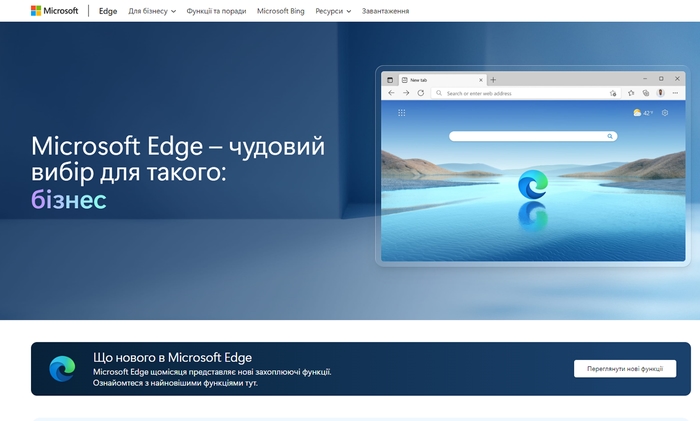The width and height of the screenshot is (700, 421).
Task: Click the Search or enter web address bar
Action: tap(525, 93)
